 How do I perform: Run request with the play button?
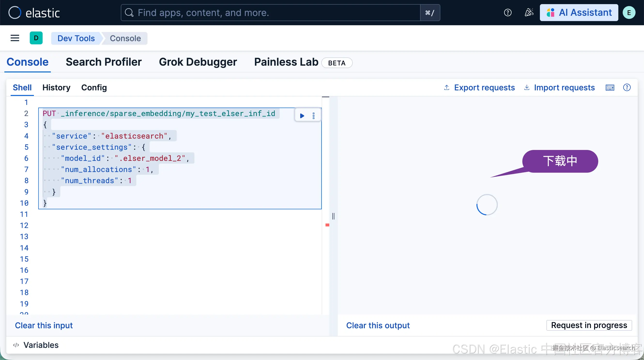(302, 116)
